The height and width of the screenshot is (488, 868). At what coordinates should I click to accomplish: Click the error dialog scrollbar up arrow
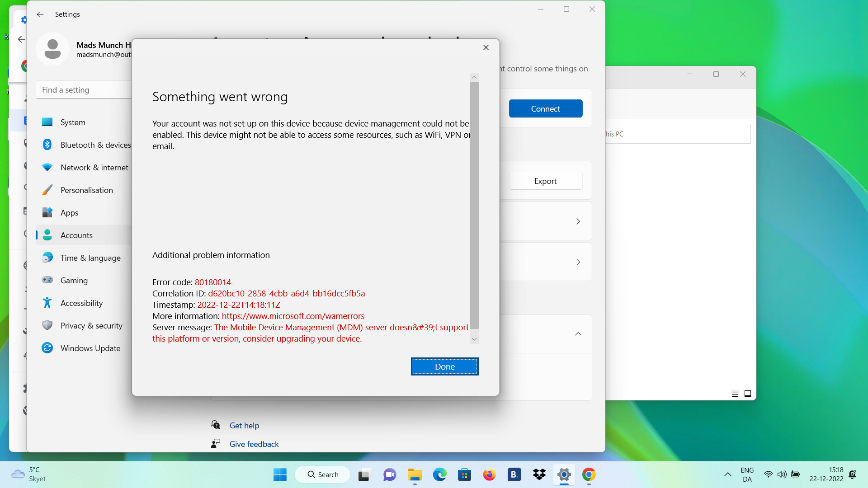(474, 77)
